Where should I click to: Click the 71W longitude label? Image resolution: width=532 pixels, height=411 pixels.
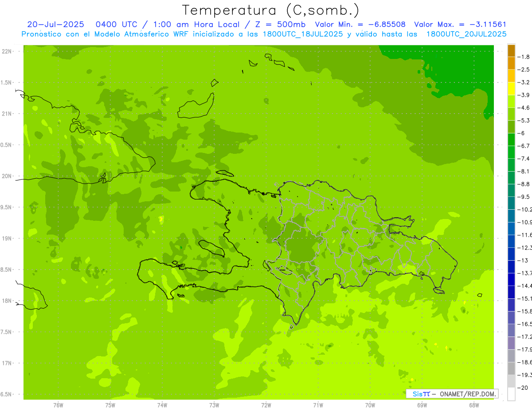click(318, 405)
